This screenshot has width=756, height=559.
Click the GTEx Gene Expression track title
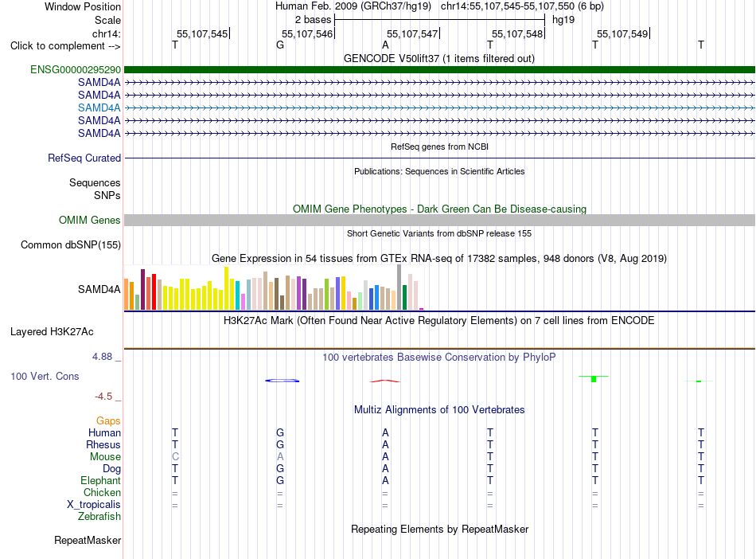point(438,258)
